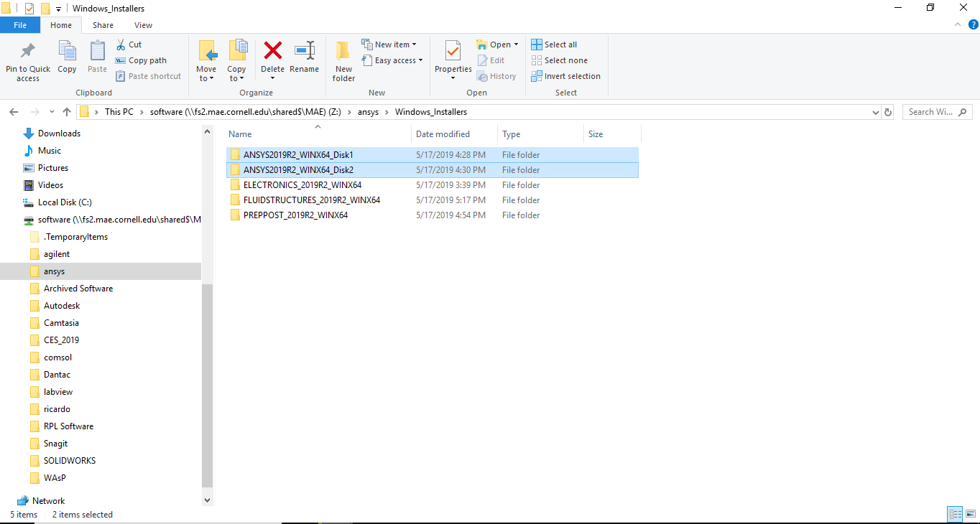Click Copy path in Clipboard group
Image resolution: width=980 pixels, height=524 pixels.
(141, 60)
